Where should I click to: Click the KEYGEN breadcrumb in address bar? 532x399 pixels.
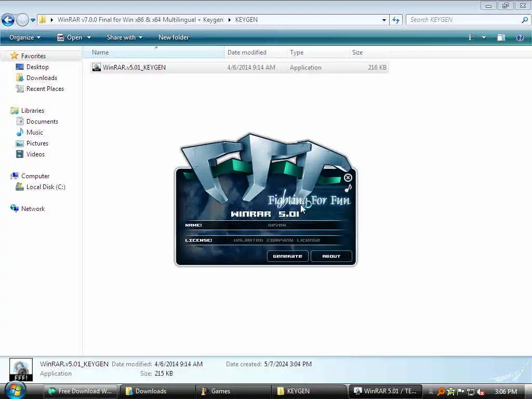click(x=246, y=20)
